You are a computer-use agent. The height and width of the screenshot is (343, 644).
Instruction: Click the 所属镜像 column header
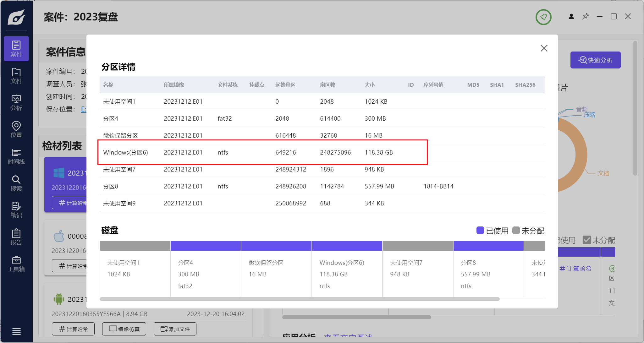[x=174, y=85]
